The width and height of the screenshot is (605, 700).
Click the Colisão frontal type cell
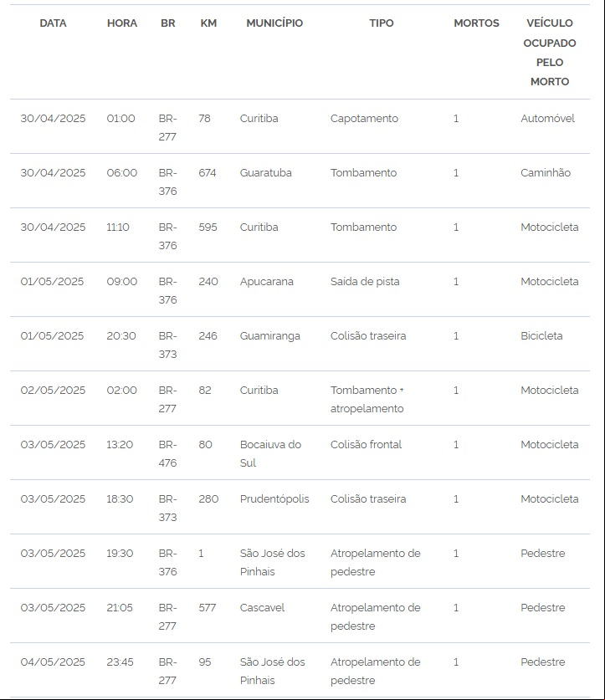click(x=366, y=445)
